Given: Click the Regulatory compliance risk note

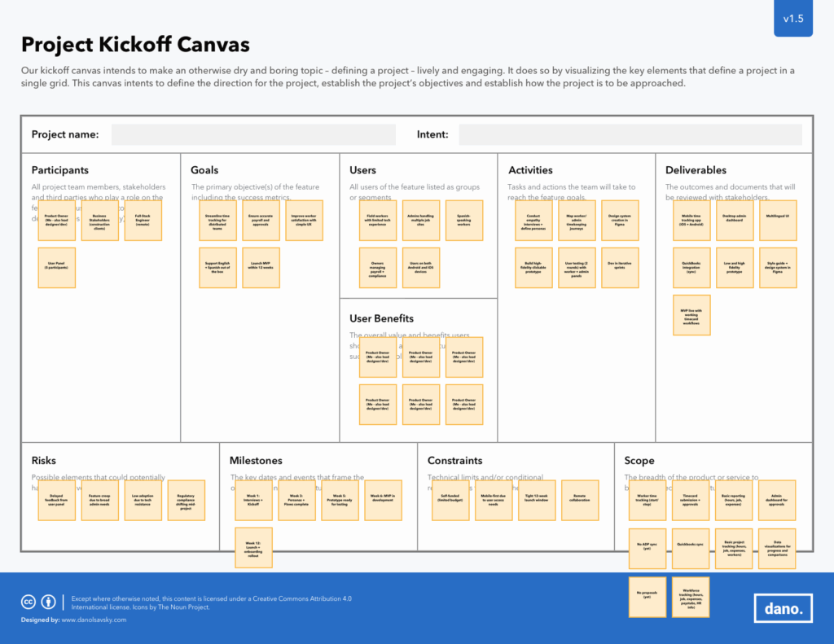Looking at the screenshot, I should 186,501.
